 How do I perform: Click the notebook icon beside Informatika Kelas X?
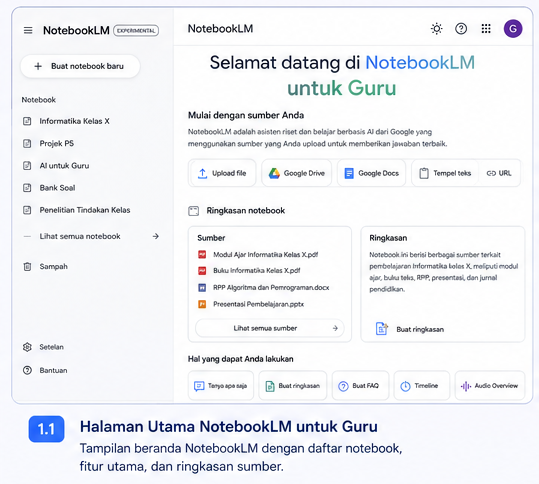pos(27,121)
